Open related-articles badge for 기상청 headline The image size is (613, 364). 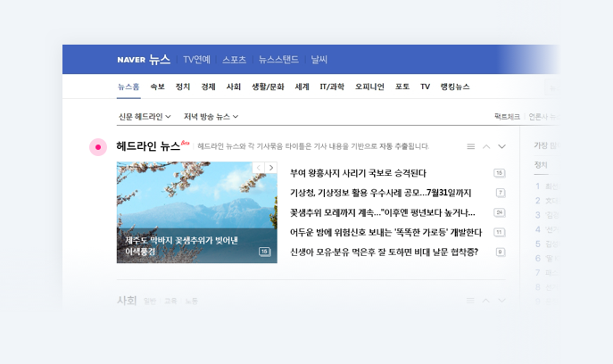[500, 193]
